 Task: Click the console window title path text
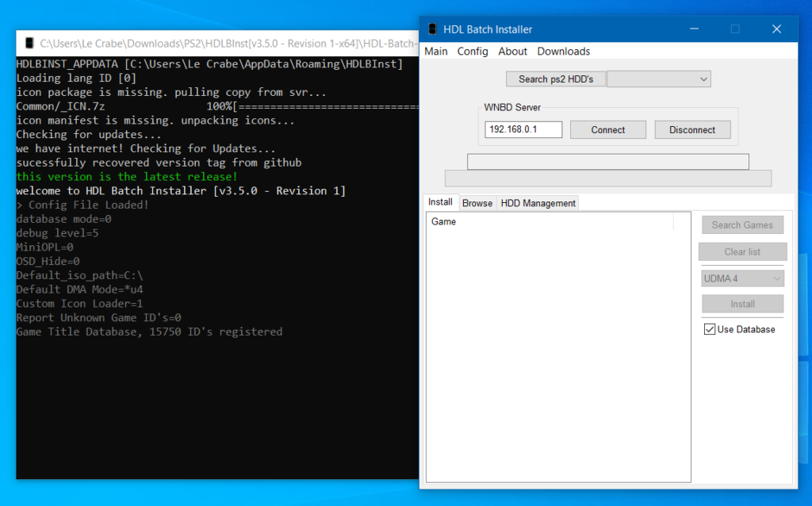click(x=228, y=44)
